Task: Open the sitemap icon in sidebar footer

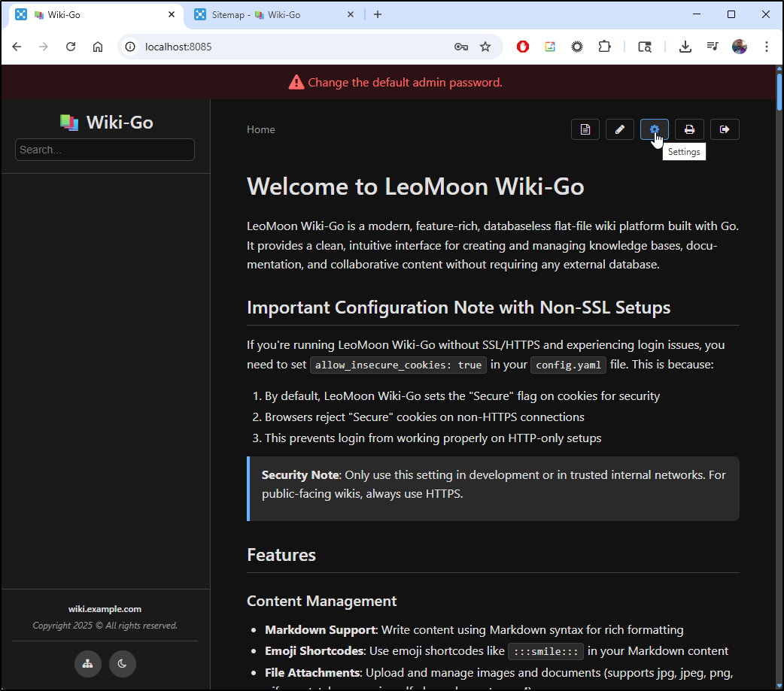Action: 88,663
